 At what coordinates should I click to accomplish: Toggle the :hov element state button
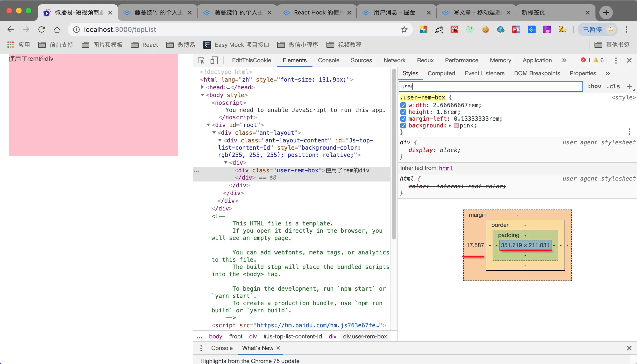(594, 86)
